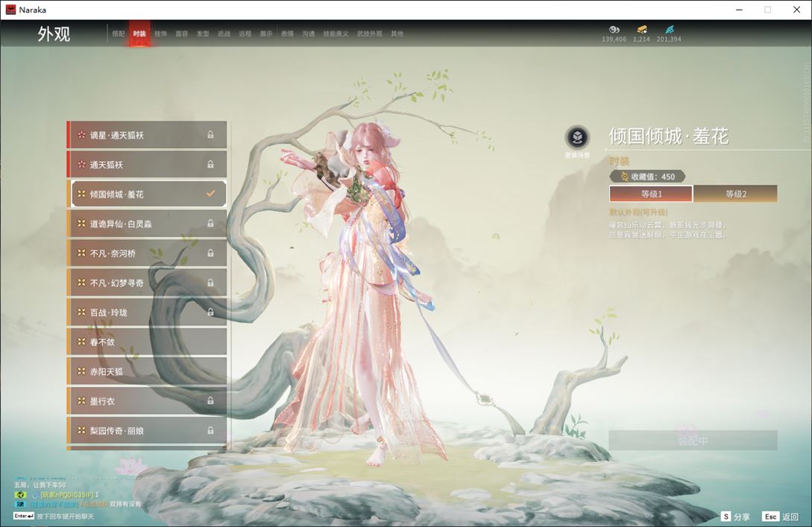The image size is (812, 527).
Task: Open the 沟通 tab
Action: pos(309,34)
